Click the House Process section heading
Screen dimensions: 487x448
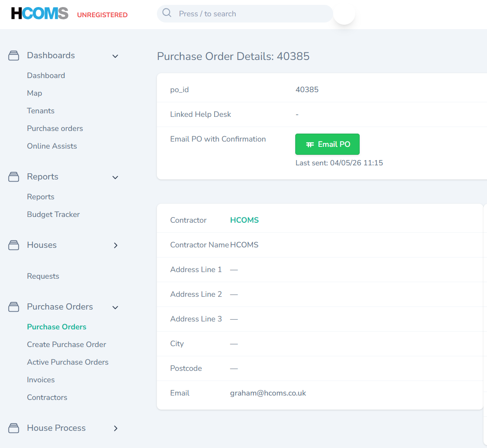(56, 428)
